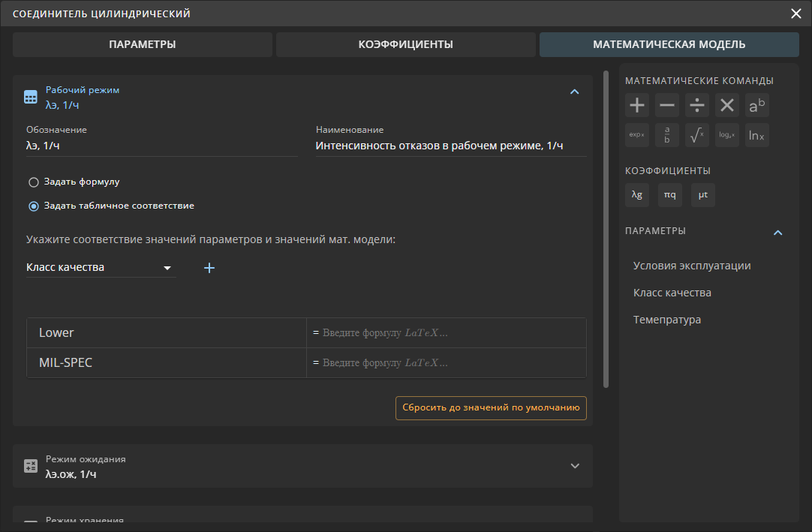Click the formula field for MIL-SPEC row
The image size is (812, 532).
pos(447,362)
